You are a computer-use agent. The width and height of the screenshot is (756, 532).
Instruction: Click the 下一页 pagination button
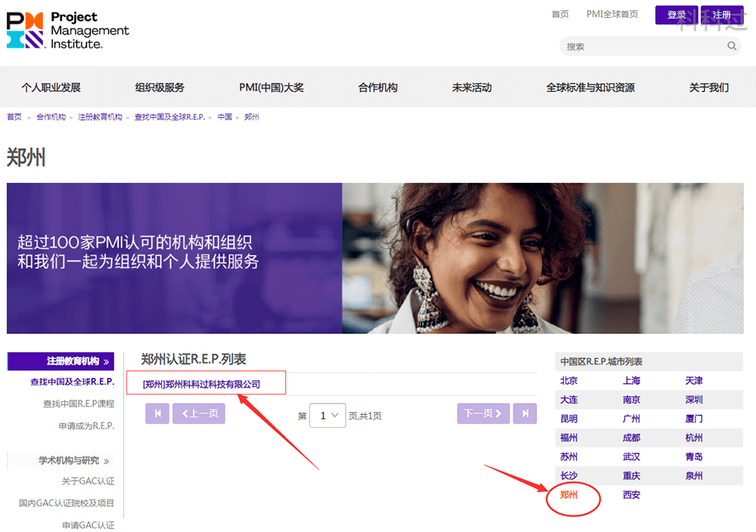(482, 414)
